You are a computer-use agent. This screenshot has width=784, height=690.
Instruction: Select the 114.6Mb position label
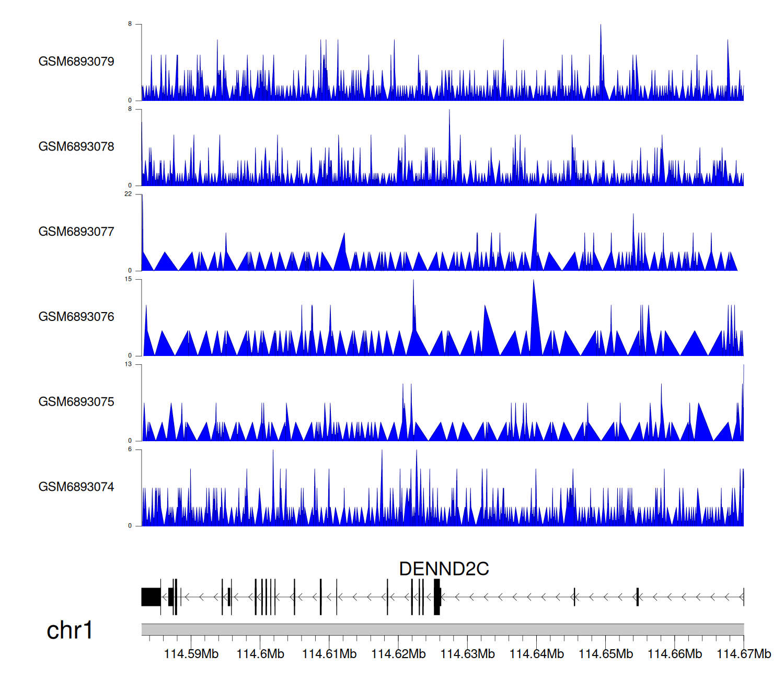tap(260, 654)
